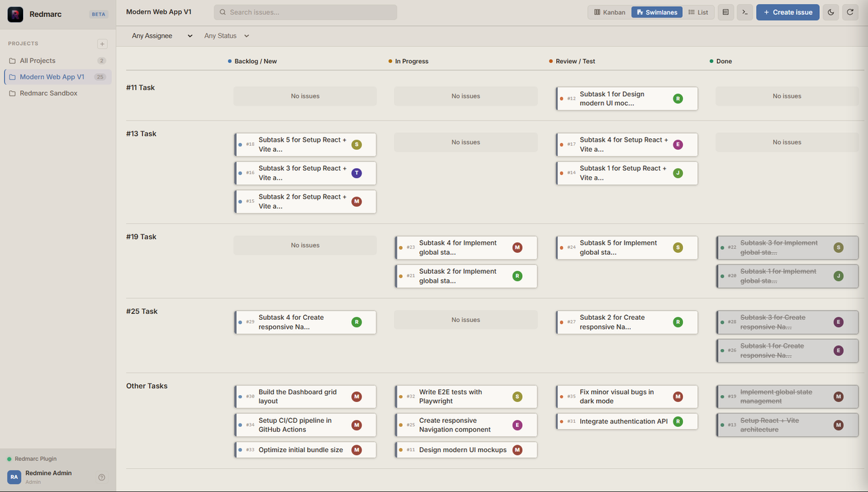
Task: Click the refresh icon in top bar
Action: [x=850, y=12]
